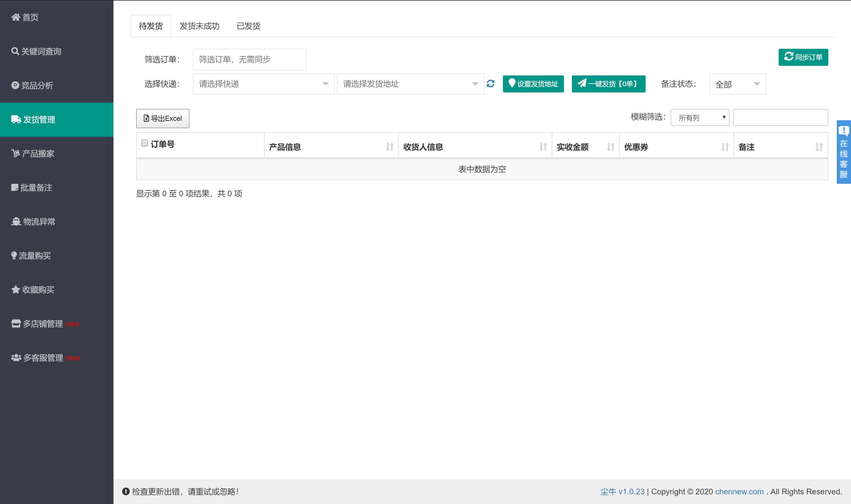Open 关键词查询 in the sidebar
The image size is (851, 504).
pos(57,51)
